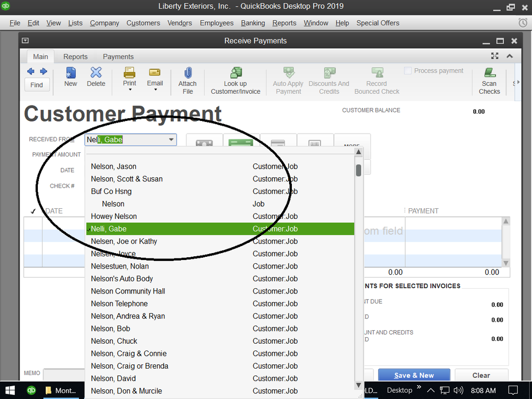Select the cash payment method icon

pyautogui.click(x=204, y=143)
